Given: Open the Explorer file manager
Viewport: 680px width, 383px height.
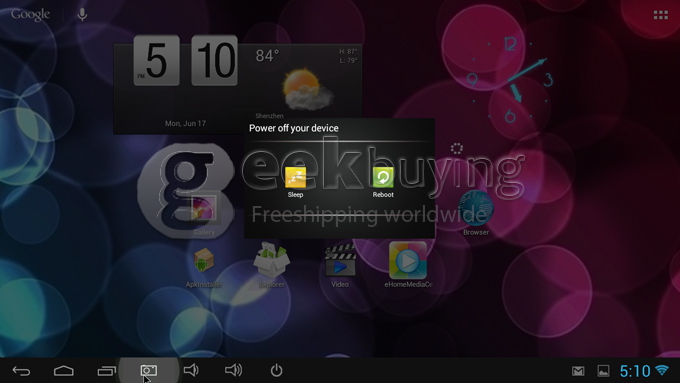Looking at the screenshot, I should tap(271, 265).
